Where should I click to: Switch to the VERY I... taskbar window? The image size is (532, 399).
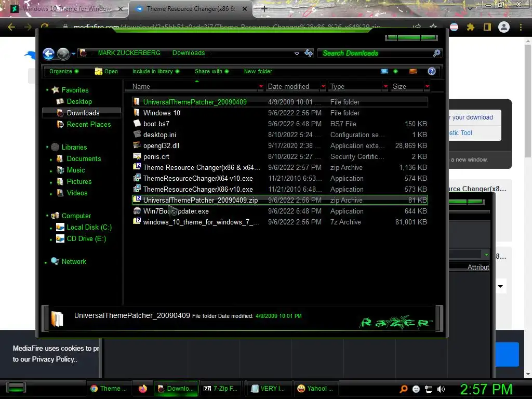[x=268, y=389]
